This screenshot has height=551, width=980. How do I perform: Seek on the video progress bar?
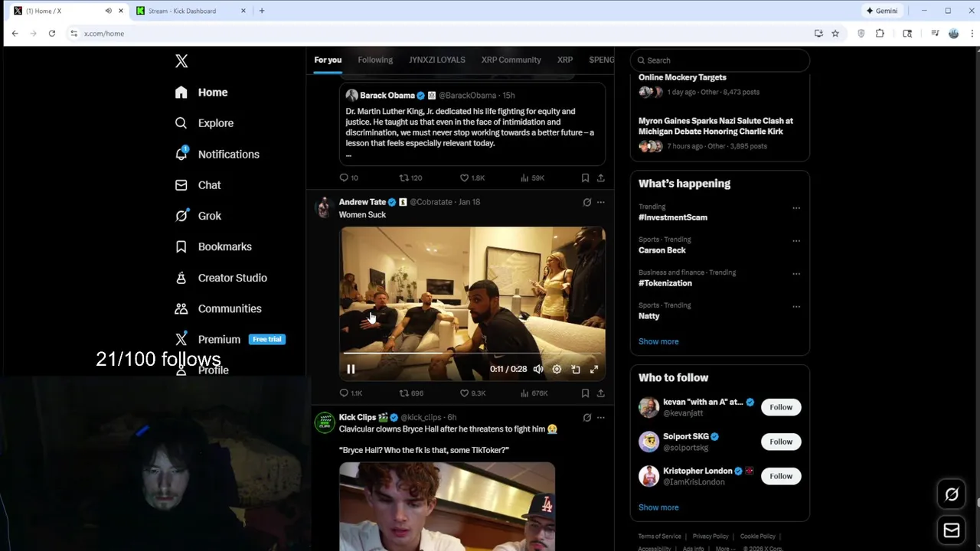click(472, 354)
